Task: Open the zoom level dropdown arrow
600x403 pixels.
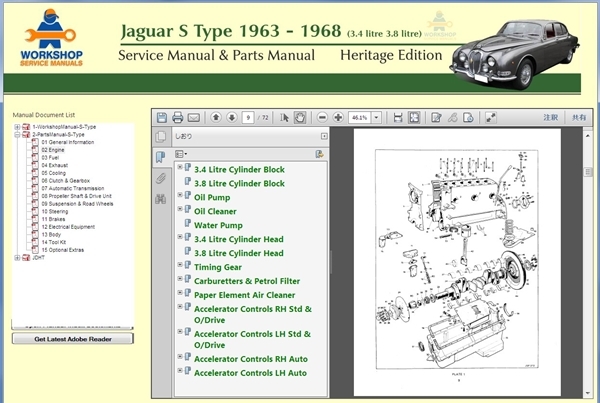Action: click(x=377, y=117)
